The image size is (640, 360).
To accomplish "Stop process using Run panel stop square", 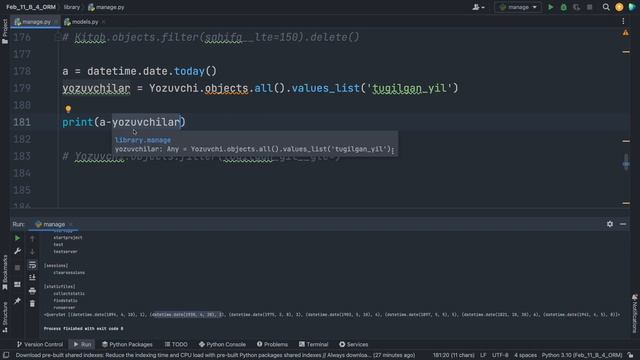I will 17,267.
